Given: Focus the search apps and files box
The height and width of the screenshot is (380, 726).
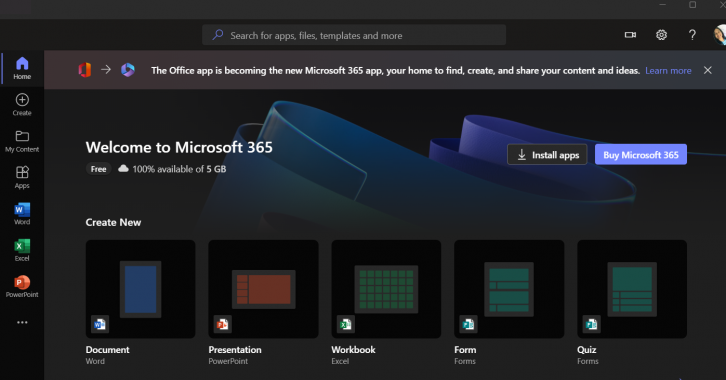Looking at the screenshot, I should tap(354, 35).
